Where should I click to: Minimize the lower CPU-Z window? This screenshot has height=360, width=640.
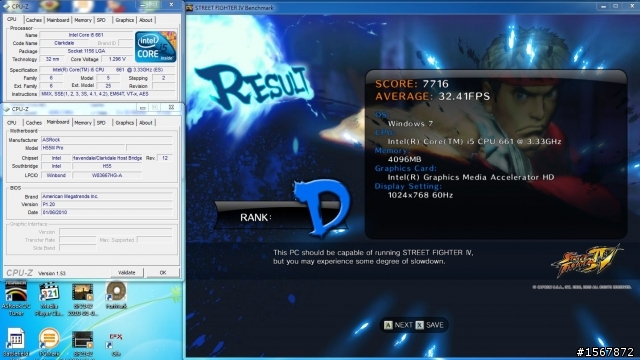click(x=143, y=108)
